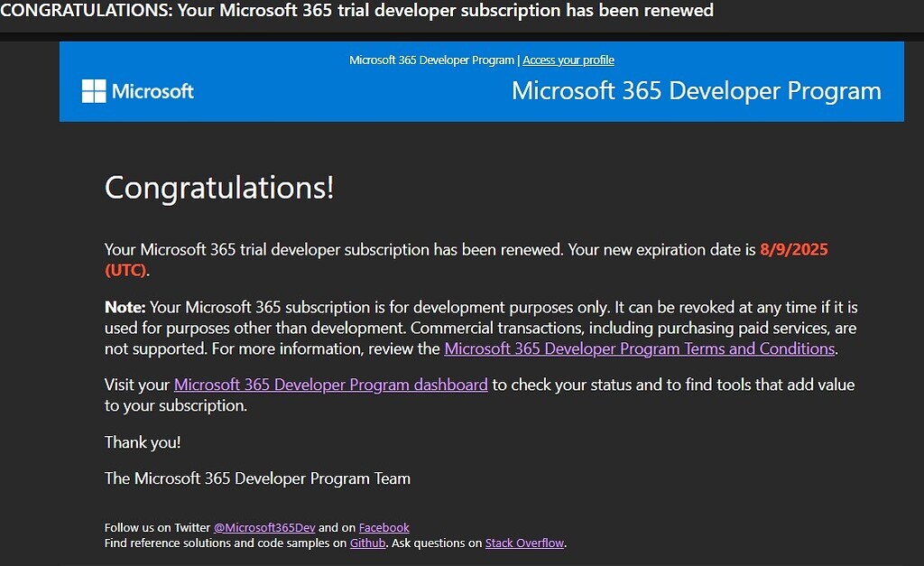Click the bold 'Note:' label
The height and width of the screenshot is (566, 924).
125,307
